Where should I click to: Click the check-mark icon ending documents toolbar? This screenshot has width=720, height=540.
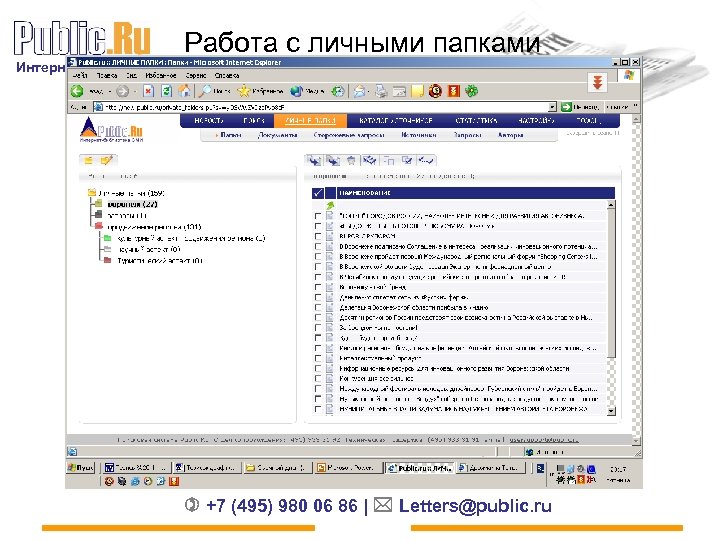[426, 160]
